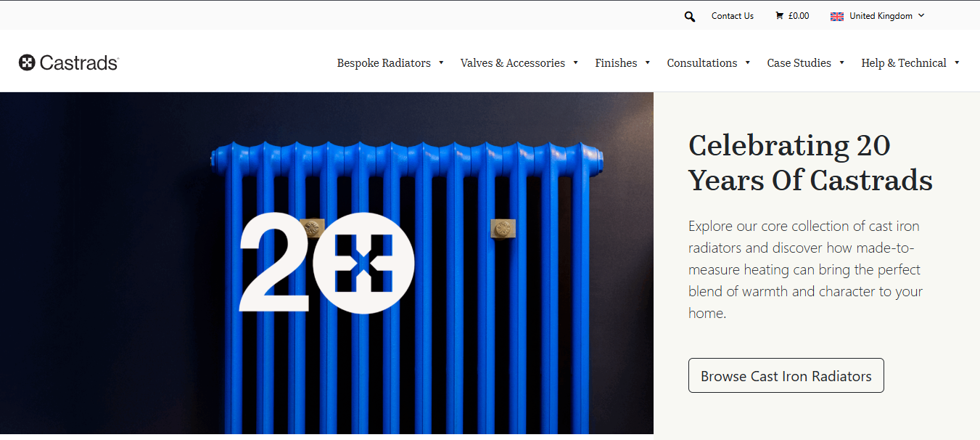View the £0.00 basket total
Viewport: 980px width, 440px height.
799,16
